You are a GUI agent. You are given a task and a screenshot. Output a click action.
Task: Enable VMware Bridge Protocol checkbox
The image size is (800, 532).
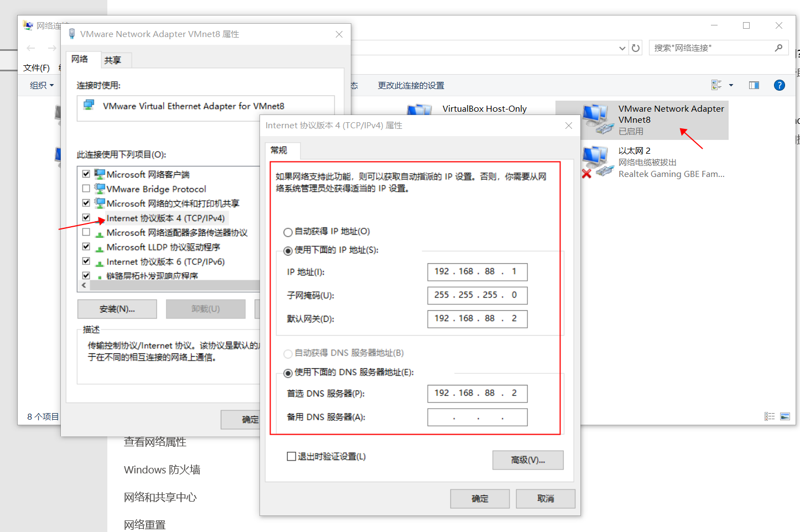[x=86, y=188]
